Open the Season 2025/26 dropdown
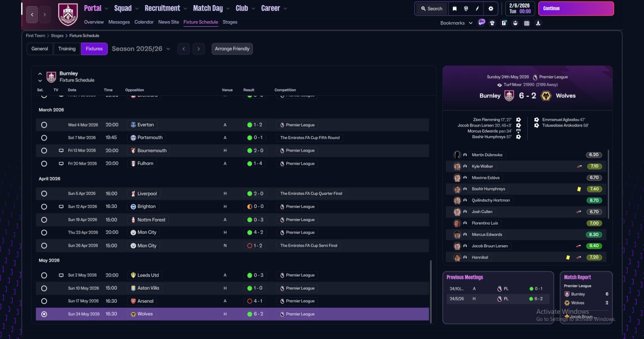 click(141, 49)
